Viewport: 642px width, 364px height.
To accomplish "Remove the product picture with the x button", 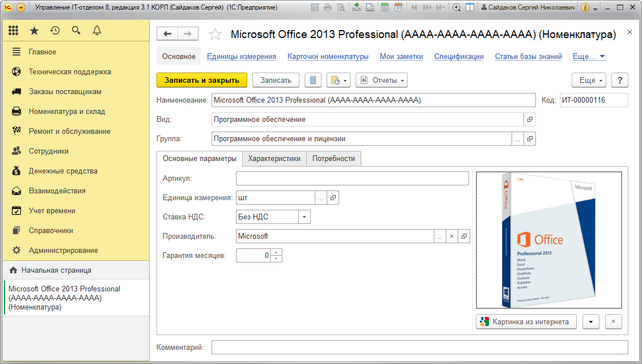I will click(x=613, y=322).
